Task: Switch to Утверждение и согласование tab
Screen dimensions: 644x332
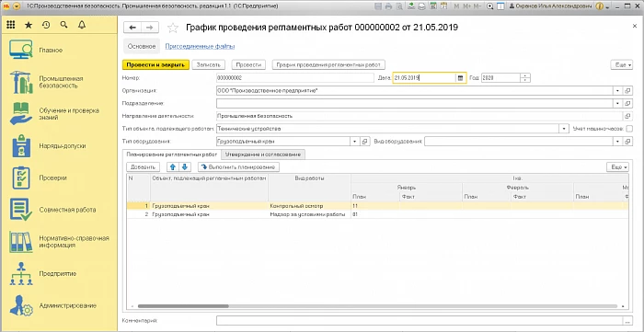Action: 263,155
